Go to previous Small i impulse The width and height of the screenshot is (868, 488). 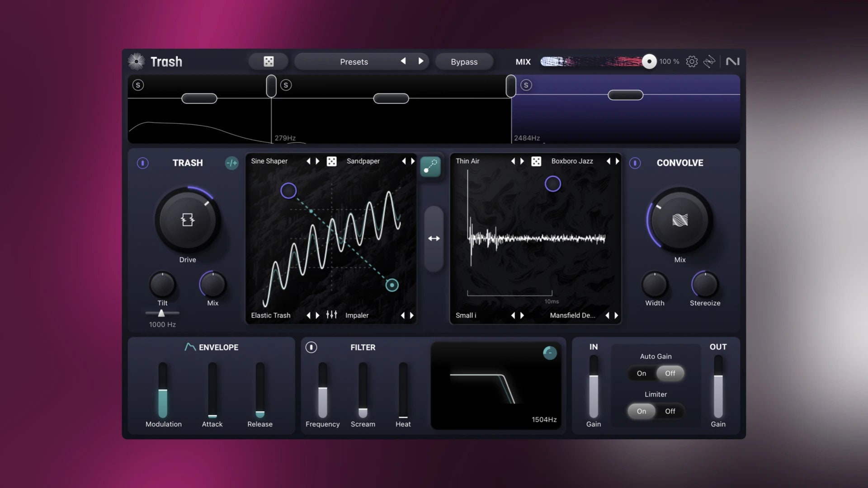tap(513, 315)
